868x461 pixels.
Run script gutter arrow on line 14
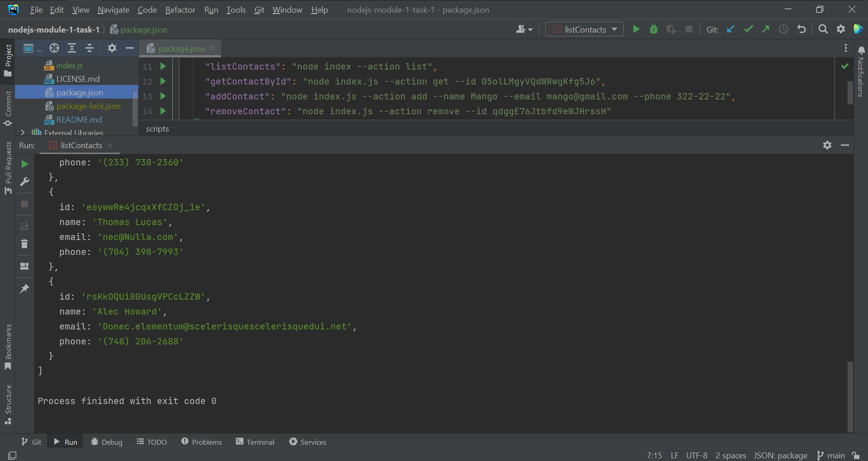[163, 111]
